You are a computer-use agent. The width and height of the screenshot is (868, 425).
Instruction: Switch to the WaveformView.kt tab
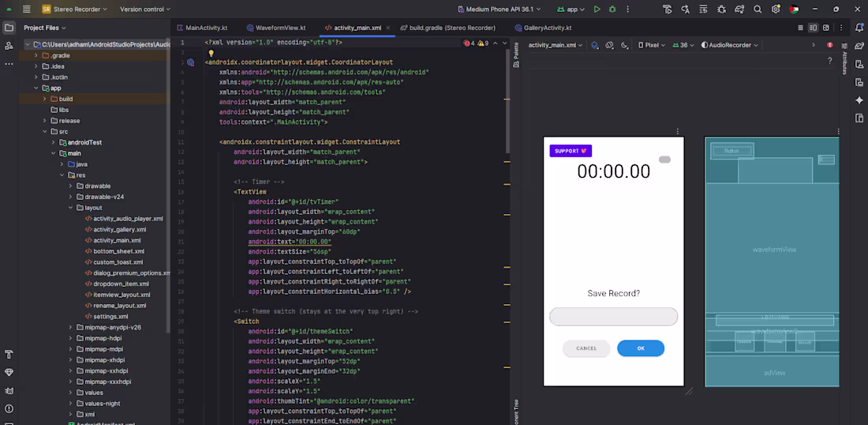point(275,28)
